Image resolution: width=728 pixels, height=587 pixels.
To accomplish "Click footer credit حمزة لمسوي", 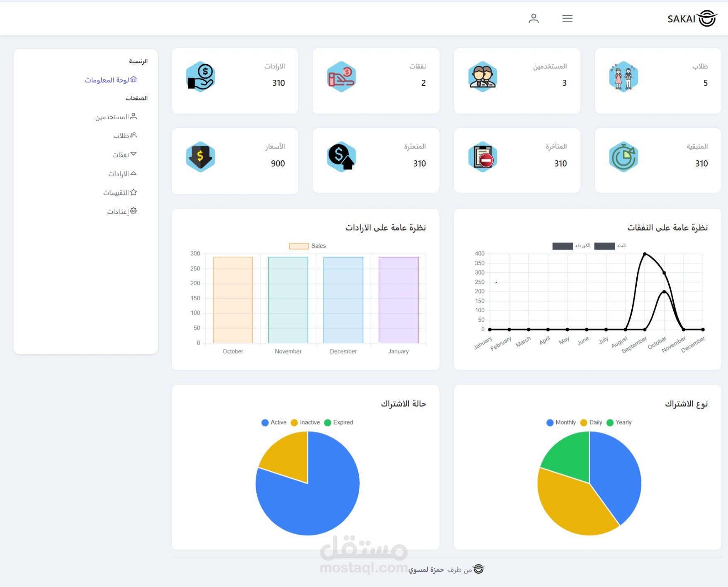I will point(426,570).
